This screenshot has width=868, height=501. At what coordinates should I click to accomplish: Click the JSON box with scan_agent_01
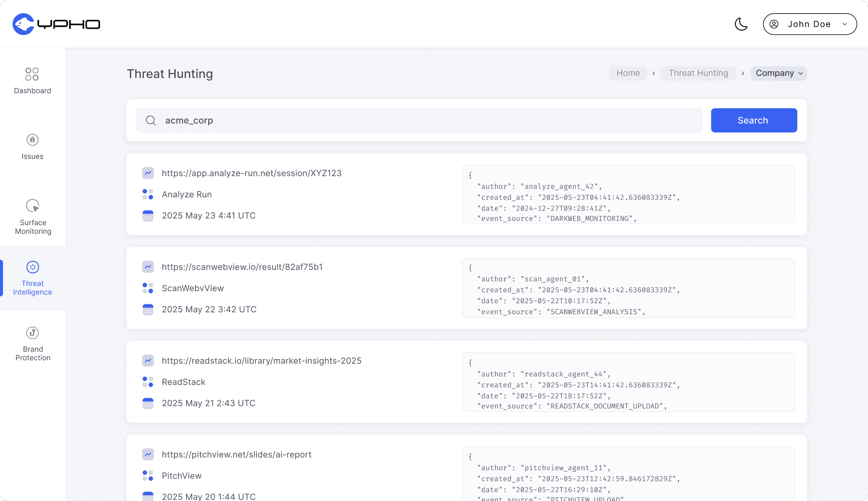click(628, 288)
